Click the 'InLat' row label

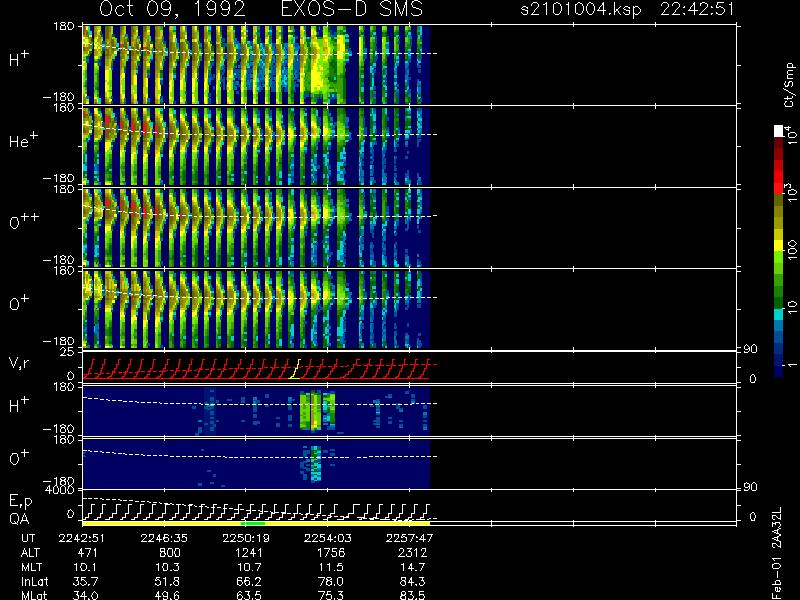coord(34,581)
